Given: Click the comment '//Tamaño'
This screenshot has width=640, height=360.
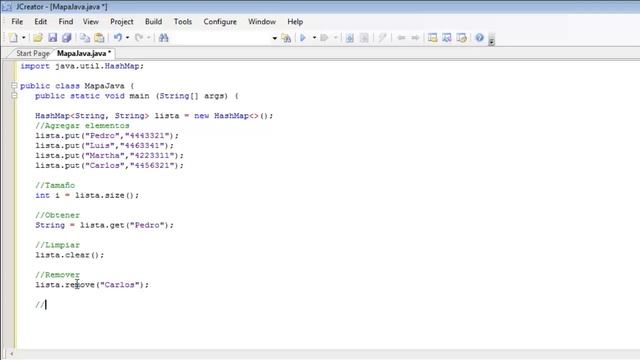Looking at the screenshot, I should click(x=55, y=185).
